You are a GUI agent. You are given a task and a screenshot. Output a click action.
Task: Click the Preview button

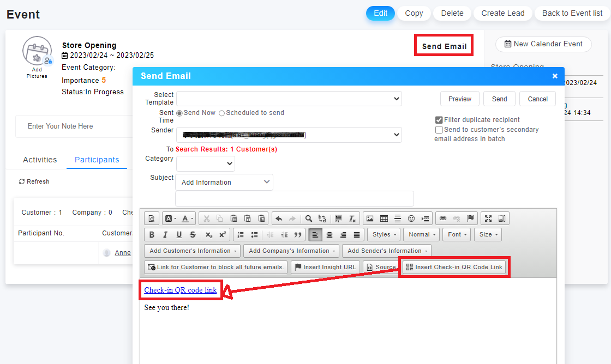coord(459,99)
